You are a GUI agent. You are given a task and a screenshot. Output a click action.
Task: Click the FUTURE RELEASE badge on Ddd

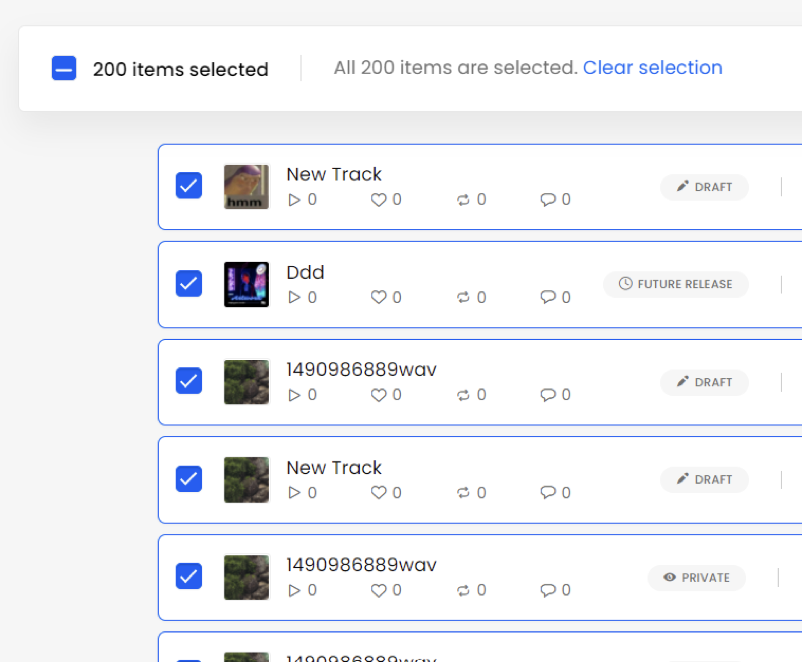(676, 284)
